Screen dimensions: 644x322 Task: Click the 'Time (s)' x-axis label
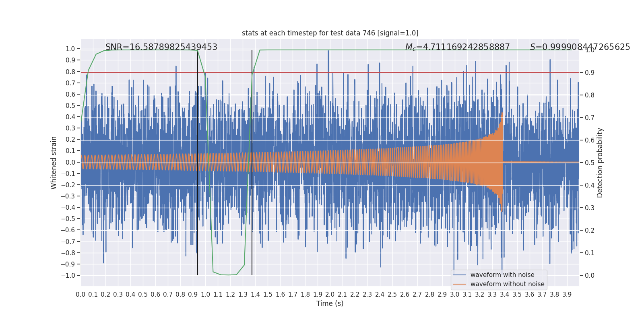click(x=330, y=303)
